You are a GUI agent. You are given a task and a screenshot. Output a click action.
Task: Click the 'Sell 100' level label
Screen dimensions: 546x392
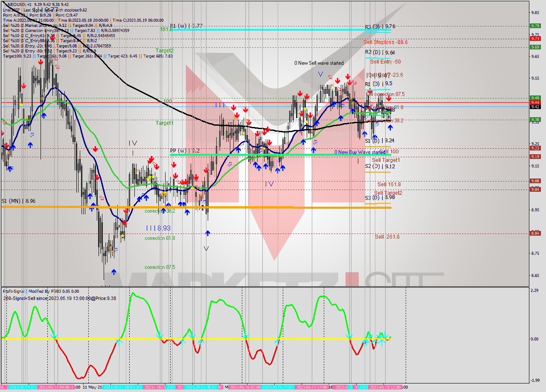coord(389,152)
